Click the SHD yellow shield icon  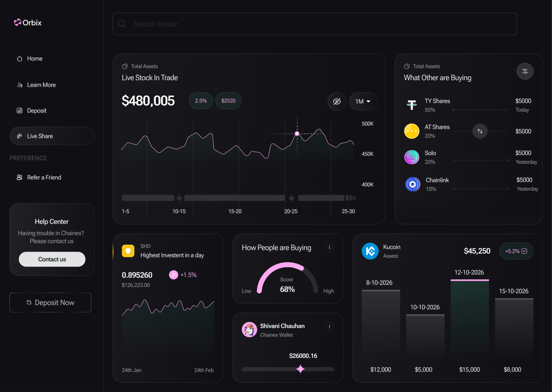tap(128, 251)
